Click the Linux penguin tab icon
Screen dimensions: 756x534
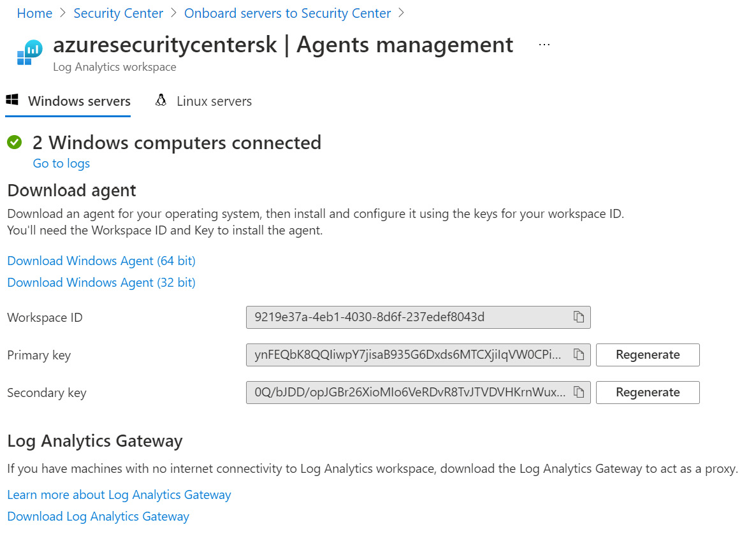click(x=161, y=100)
